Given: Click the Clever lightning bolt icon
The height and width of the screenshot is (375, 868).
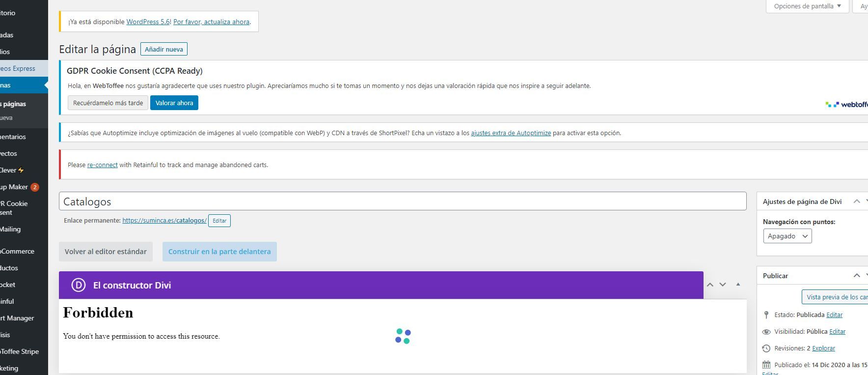Looking at the screenshot, I should [x=21, y=170].
